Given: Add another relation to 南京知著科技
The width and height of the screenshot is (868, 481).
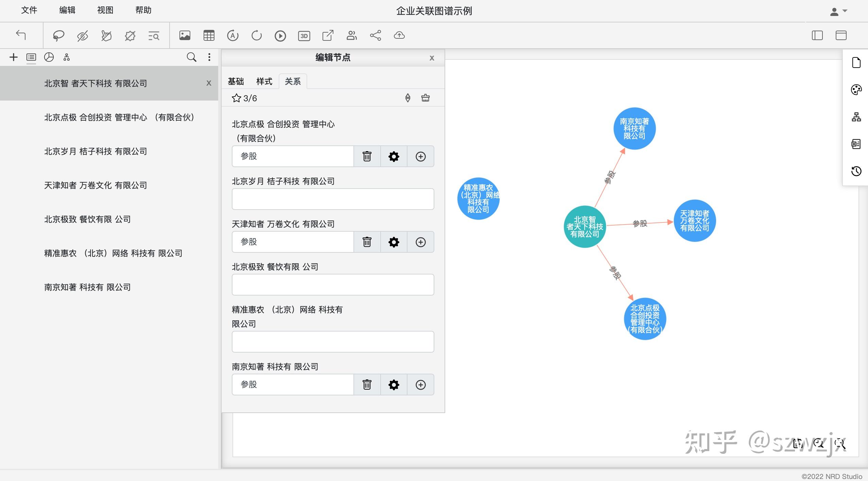Looking at the screenshot, I should coord(420,385).
